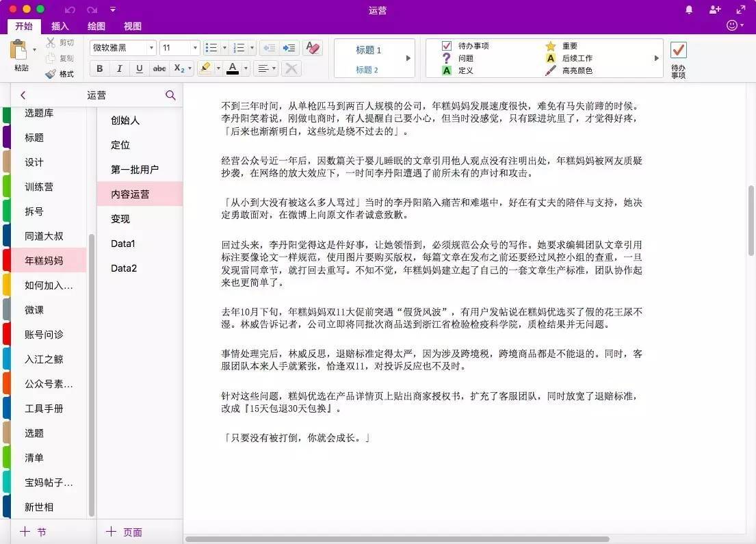Toggle italic formatting

click(x=119, y=68)
